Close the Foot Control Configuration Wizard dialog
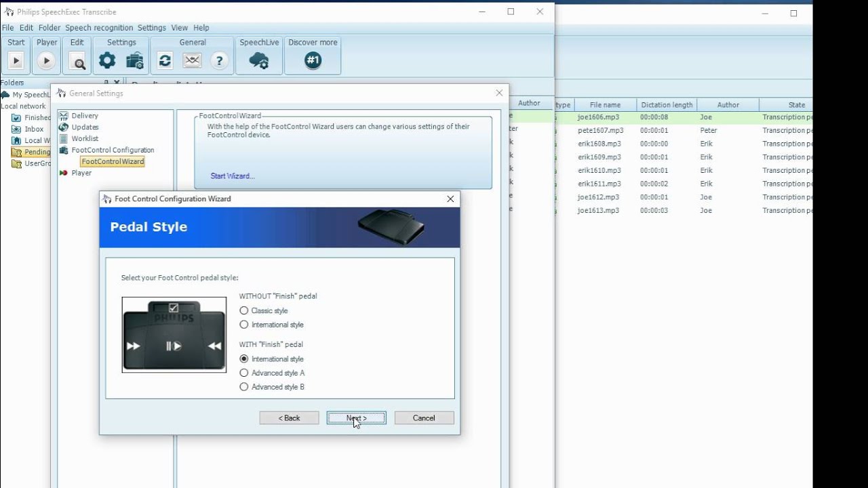Viewport: 868px width, 488px height. point(450,199)
